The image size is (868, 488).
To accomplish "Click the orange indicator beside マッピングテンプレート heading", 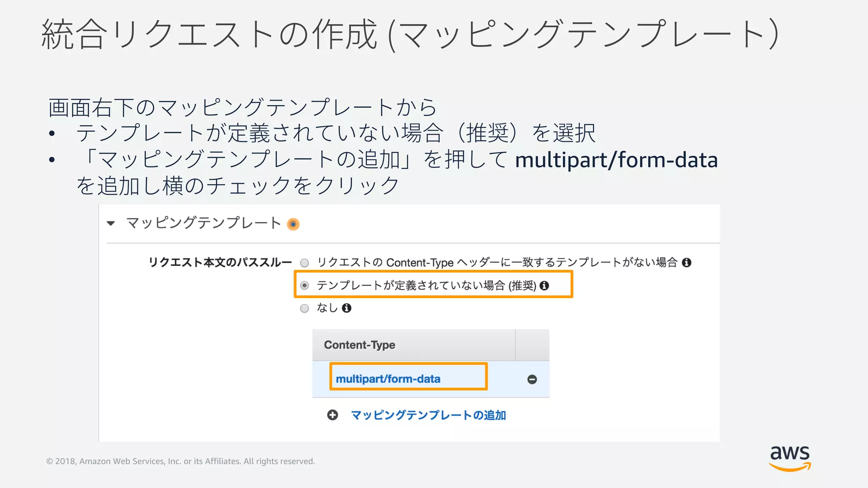I will pos(293,224).
